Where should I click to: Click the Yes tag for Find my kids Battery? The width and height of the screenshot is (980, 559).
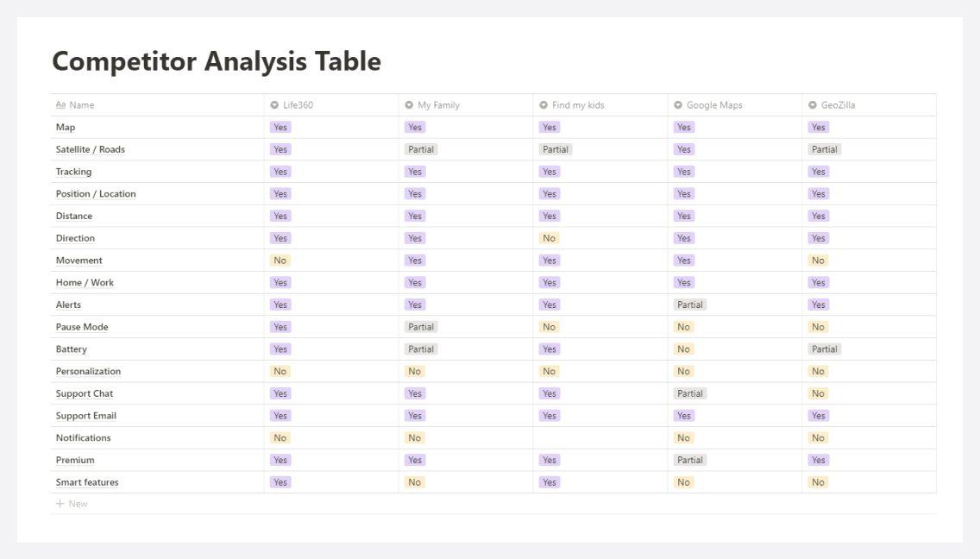click(550, 349)
